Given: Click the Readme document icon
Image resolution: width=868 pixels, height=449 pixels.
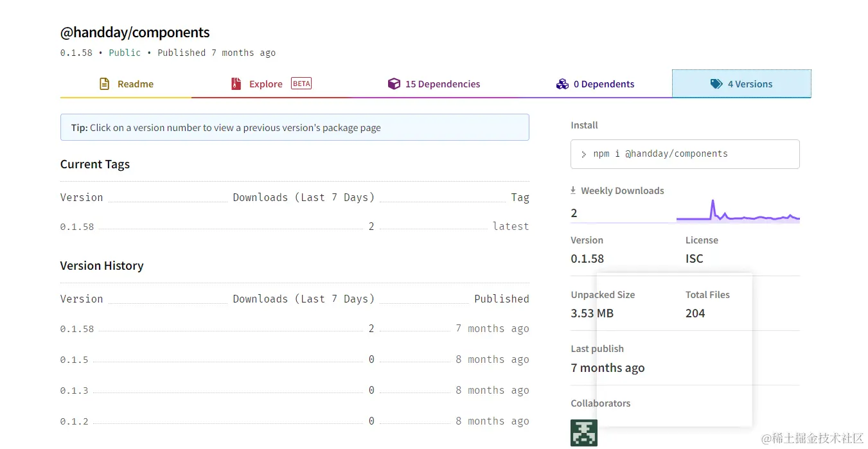Looking at the screenshot, I should 104,84.
